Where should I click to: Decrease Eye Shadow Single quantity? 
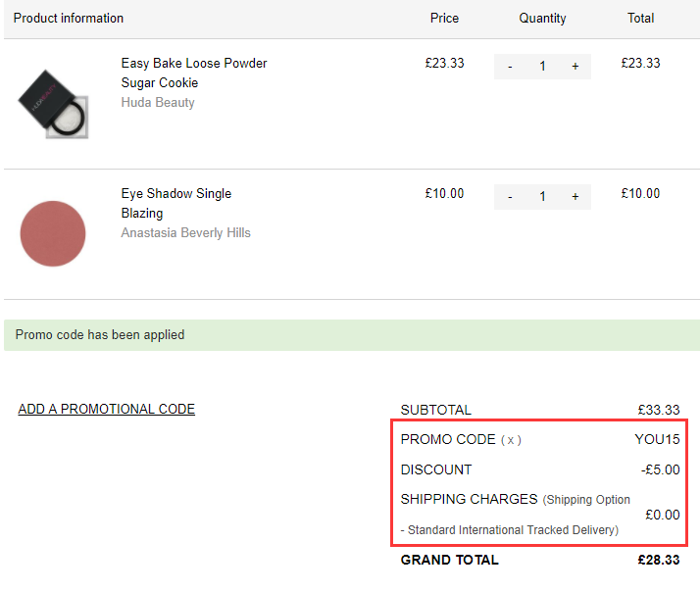coord(510,197)
